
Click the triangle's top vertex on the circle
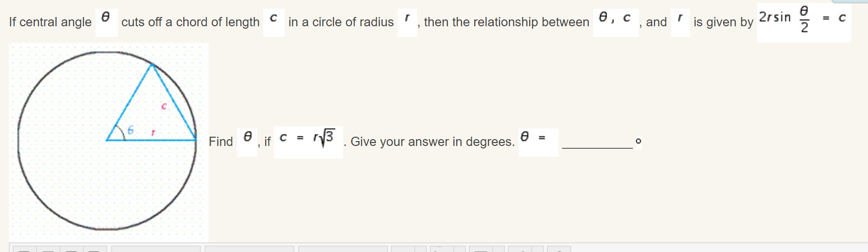(152, 64)
